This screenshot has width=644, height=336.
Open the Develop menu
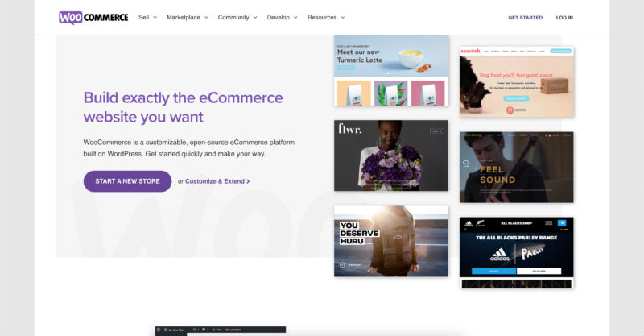click(x=282, y=17)
